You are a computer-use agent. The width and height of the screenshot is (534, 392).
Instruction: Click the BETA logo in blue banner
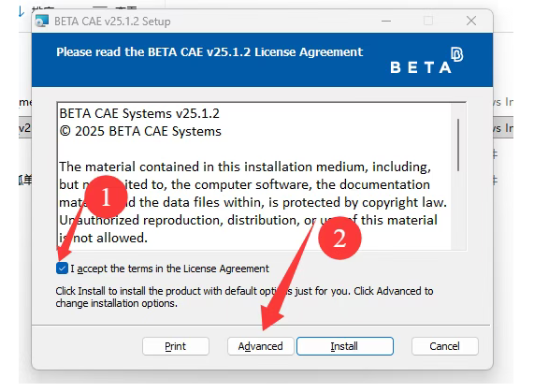pos(426,60)
